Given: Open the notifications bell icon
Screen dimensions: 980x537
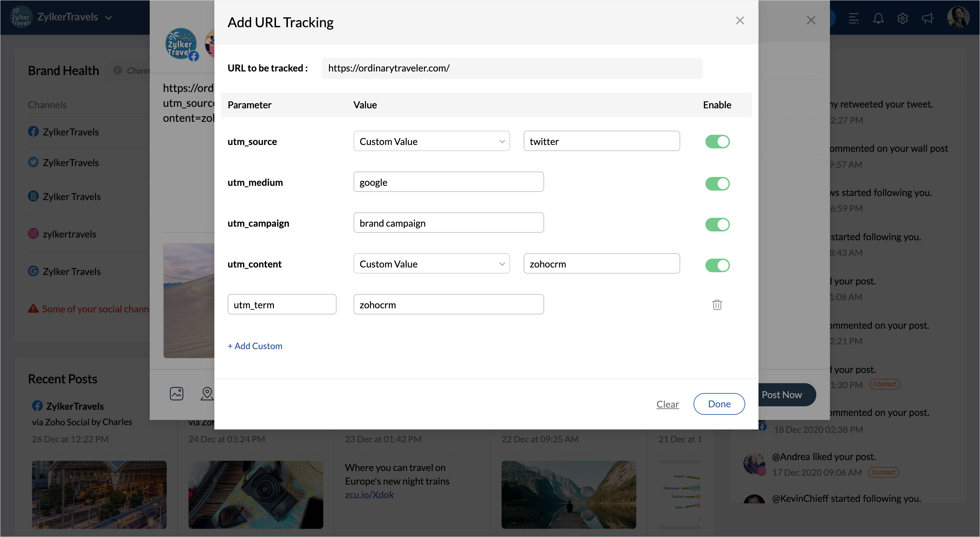Looking at the screenshot, I should (878, 18).
